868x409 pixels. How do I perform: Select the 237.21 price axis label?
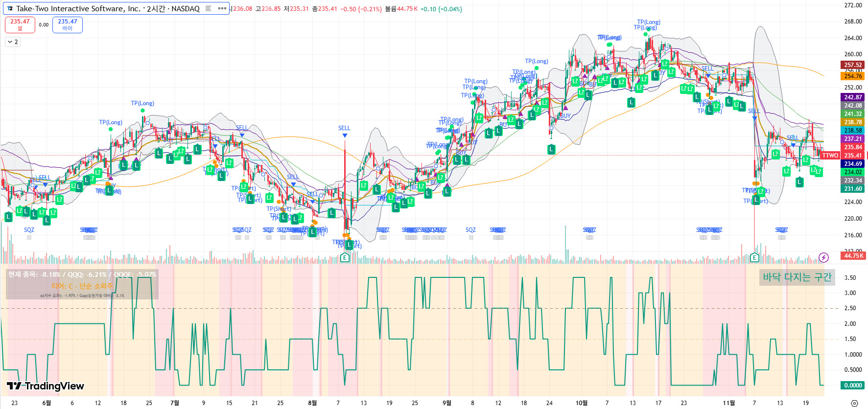click(x=853, y=139)
